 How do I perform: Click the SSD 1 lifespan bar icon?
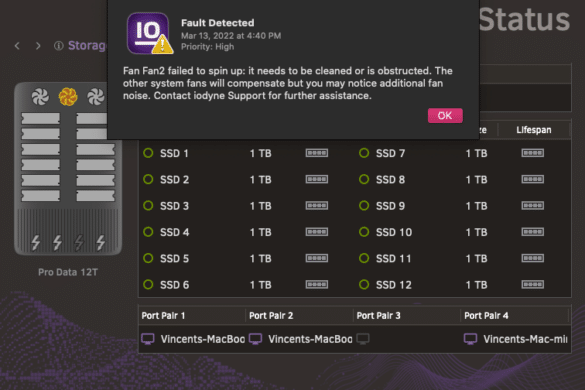(317, 153)
